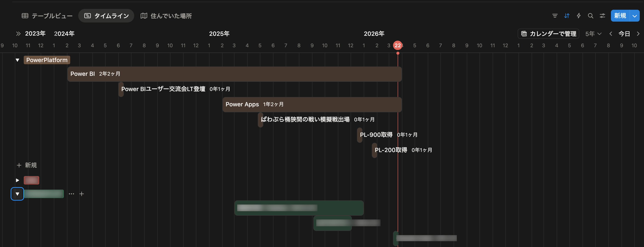Click the 新規 button at top right

click(x=620, y=16)
